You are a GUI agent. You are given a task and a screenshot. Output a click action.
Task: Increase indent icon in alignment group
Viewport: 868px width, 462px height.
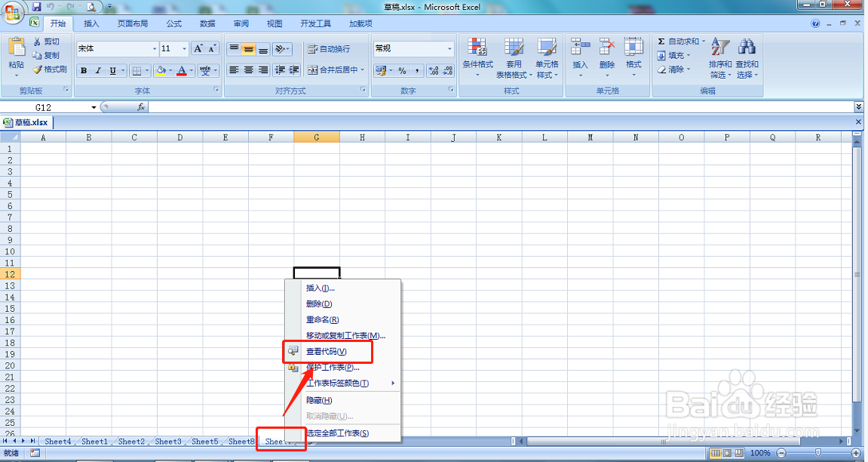pos(294,69)
